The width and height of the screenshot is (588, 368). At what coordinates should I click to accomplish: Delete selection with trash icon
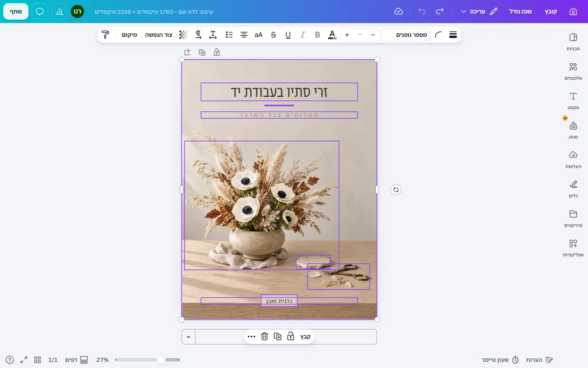(265, 337)
